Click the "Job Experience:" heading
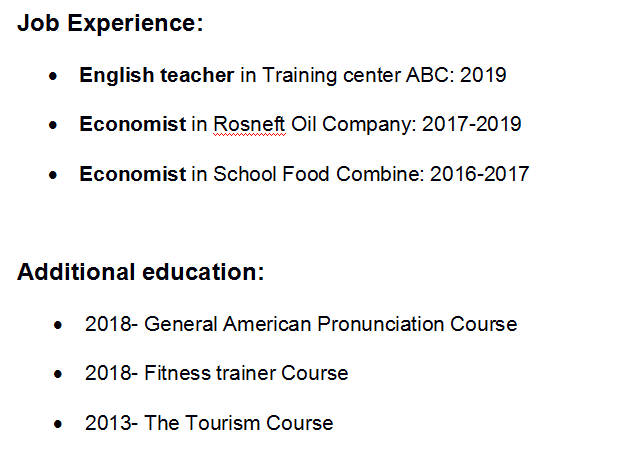The height and width of the screenshot is (465, 637). tap(110, 23)
